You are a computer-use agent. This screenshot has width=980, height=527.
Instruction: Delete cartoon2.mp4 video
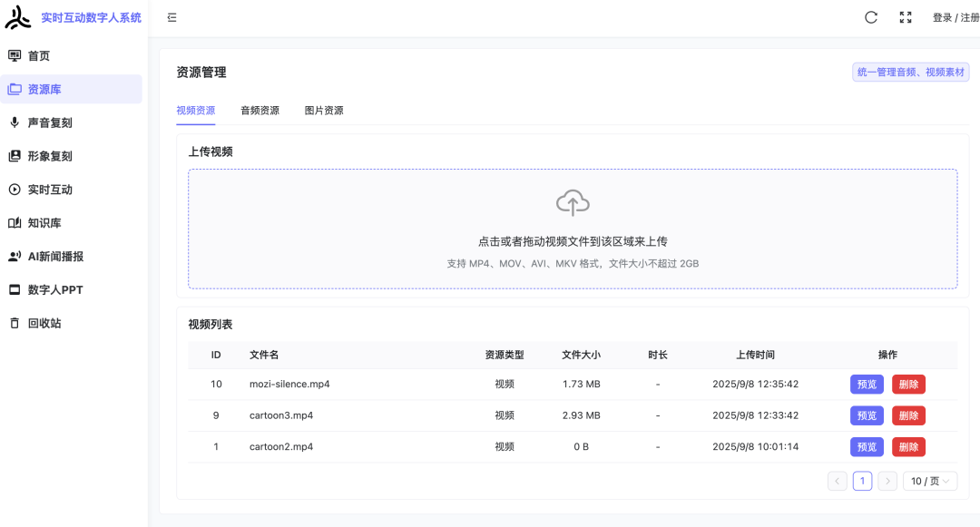click(908, 446)
